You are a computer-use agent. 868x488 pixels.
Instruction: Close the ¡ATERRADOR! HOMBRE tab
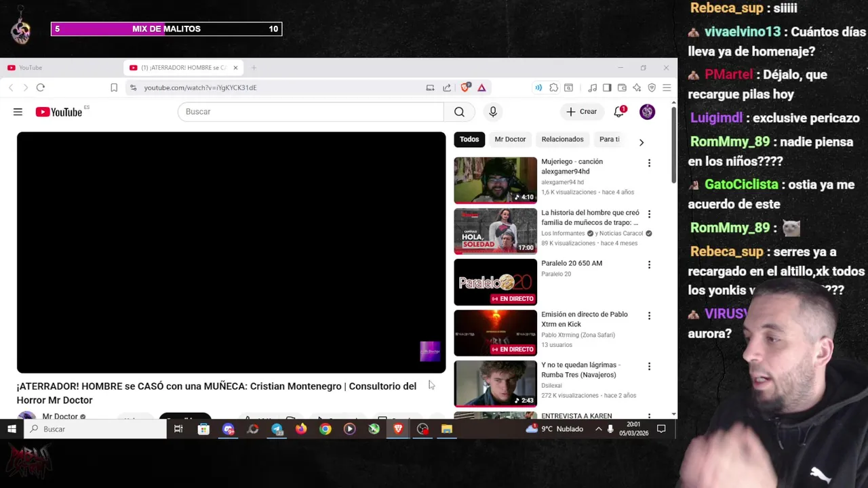[235, 68]
